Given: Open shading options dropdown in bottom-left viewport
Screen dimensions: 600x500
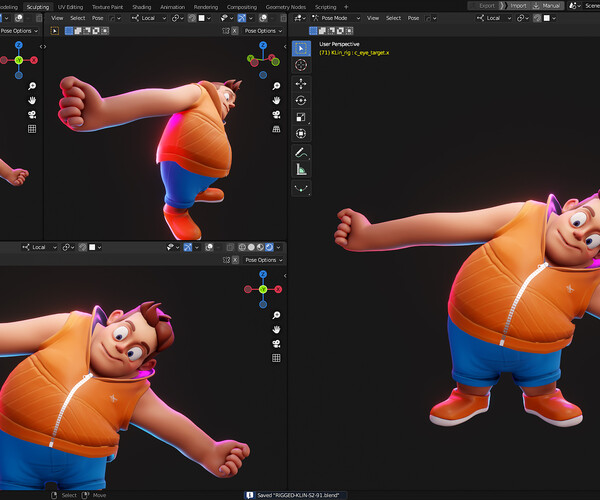Looking at the screenshot, I should (x=278, y=247).
